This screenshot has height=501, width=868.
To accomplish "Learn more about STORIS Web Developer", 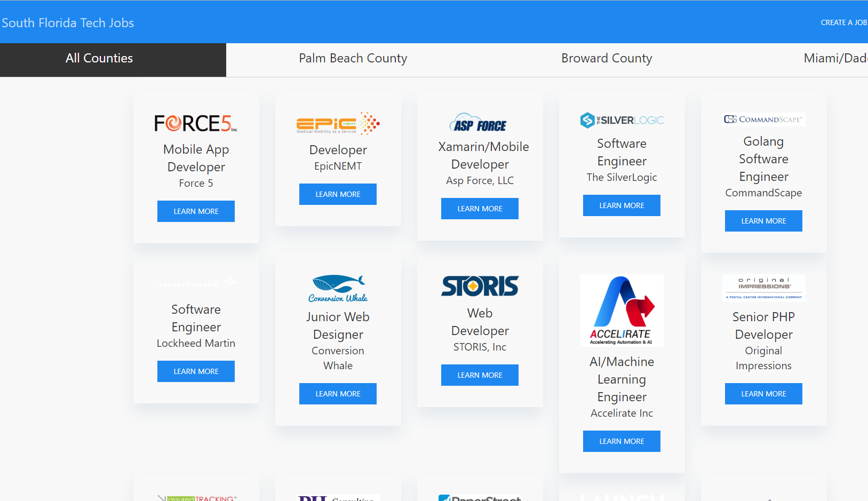I will click(480, 375).
